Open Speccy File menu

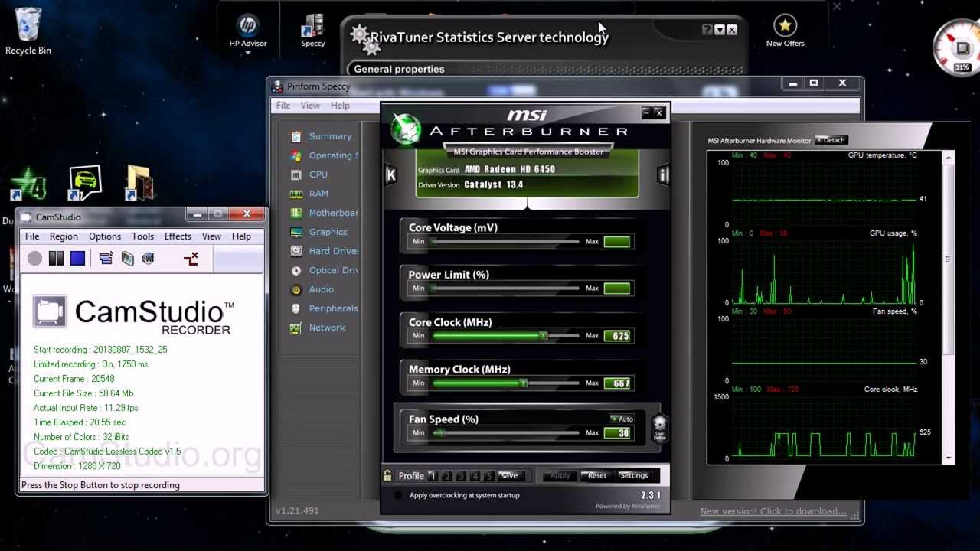pyautogui.click(x=283, y=106)
